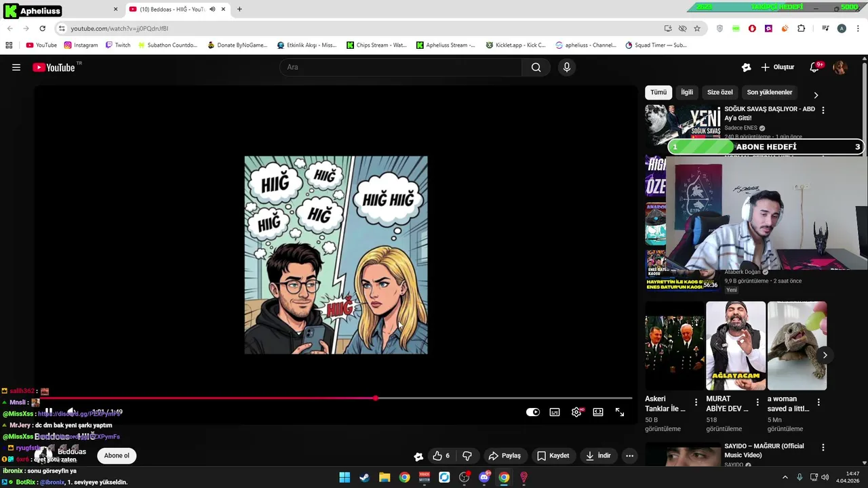Image resolution: width=868 pixels, height=488 pixels.
Task: Open options for SOĞUK SAVAŞ BAŞLIYOR video
Action: tap(823, 110)
